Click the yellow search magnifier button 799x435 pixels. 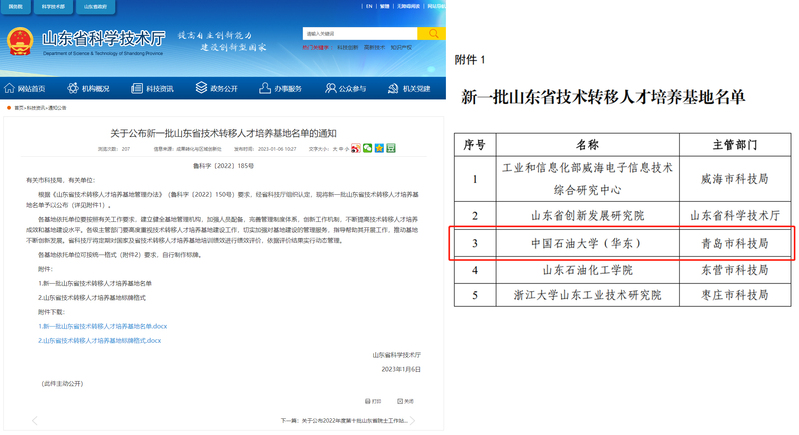[433, 33]
